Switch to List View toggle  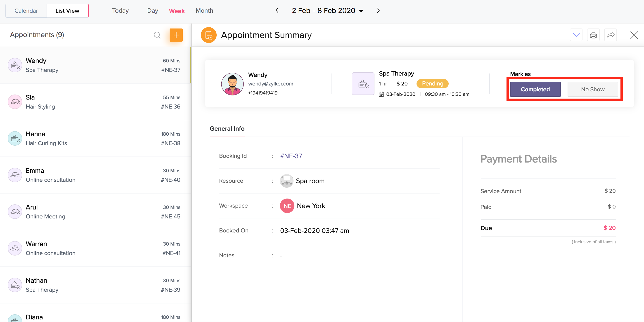[67, 11]
